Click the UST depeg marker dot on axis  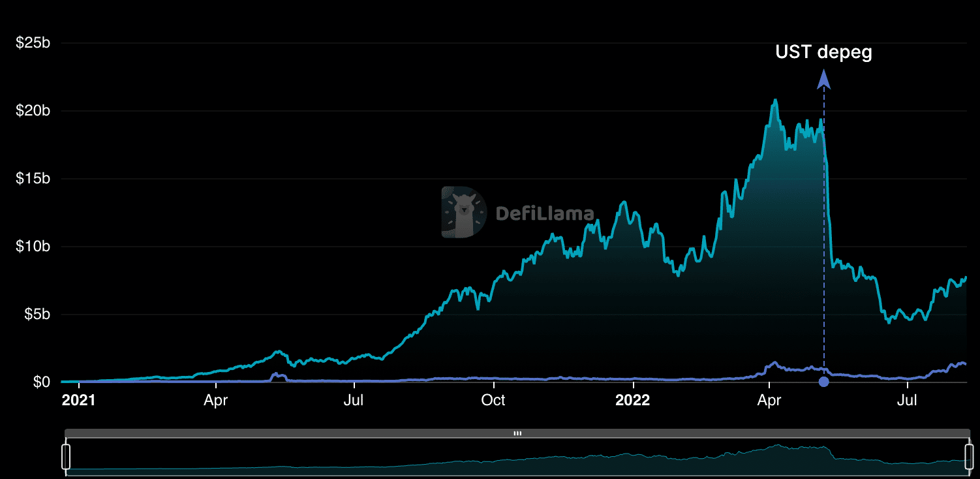click(823, 382)
